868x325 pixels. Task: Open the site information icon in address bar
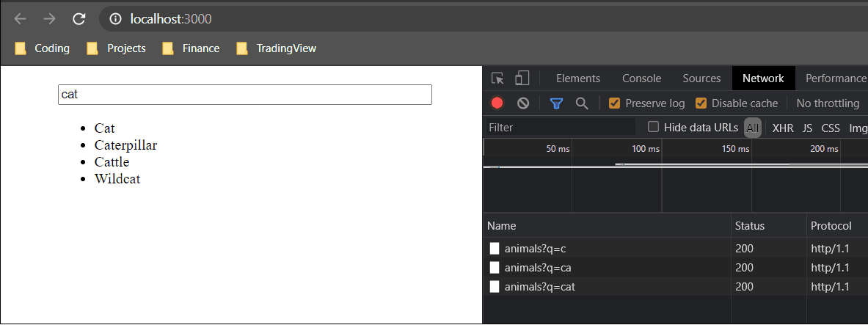115,19
